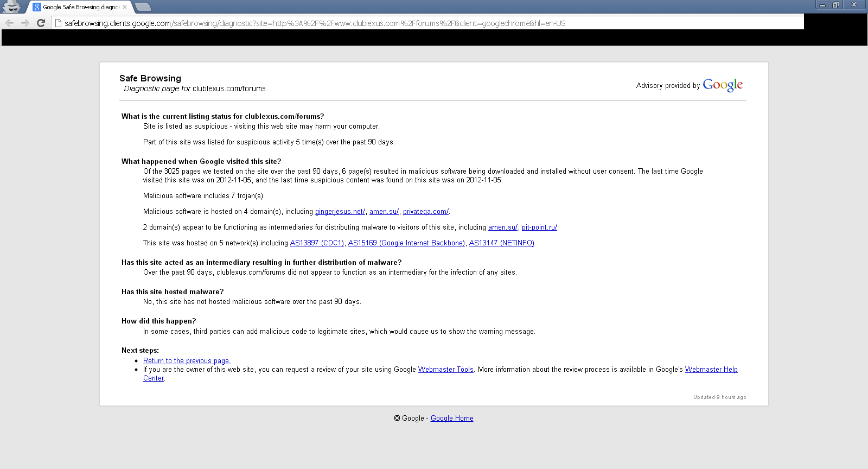Open AS13147 (NETINFO) network link
This screenshot has height=469, width=868.
click(x=502, y=243)
